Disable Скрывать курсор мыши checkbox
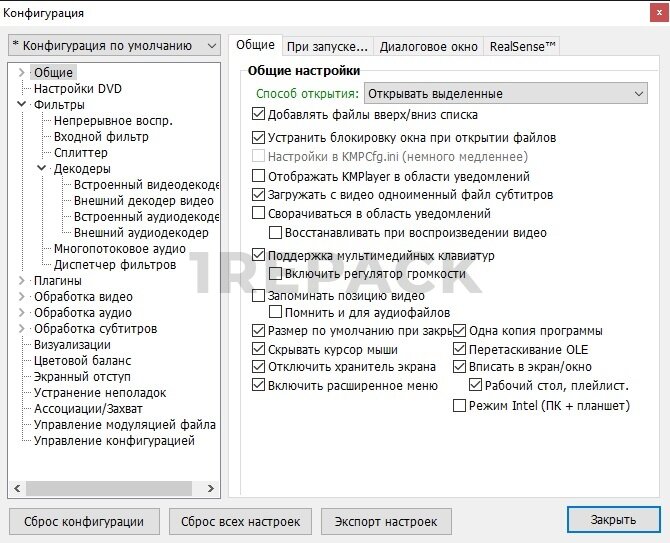 [260, 350]
